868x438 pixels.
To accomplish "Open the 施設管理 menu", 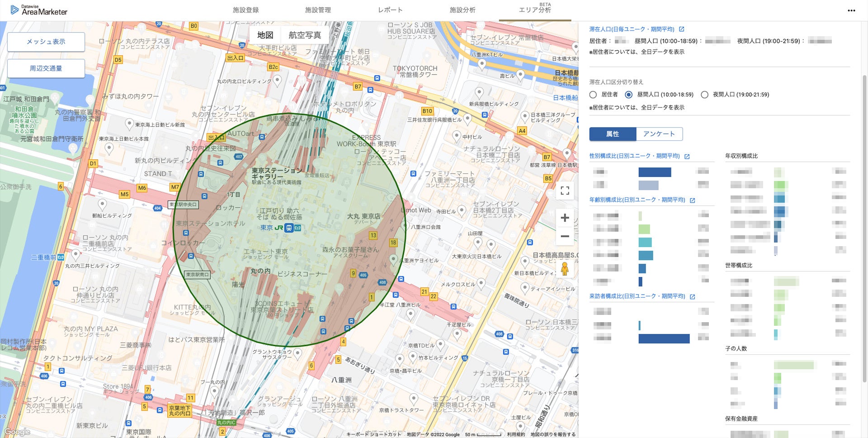I will 318,10.
